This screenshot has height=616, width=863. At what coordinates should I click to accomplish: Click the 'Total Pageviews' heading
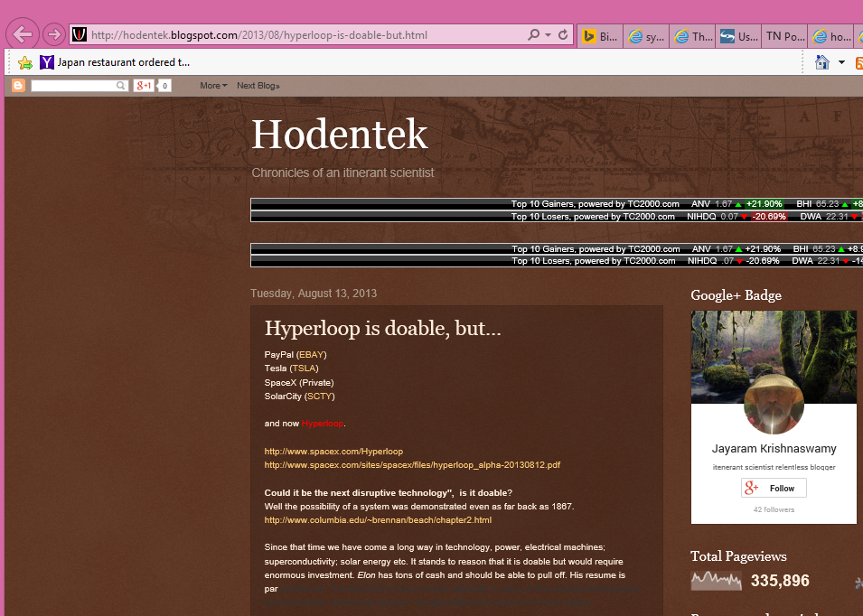(x=738, y=556)
